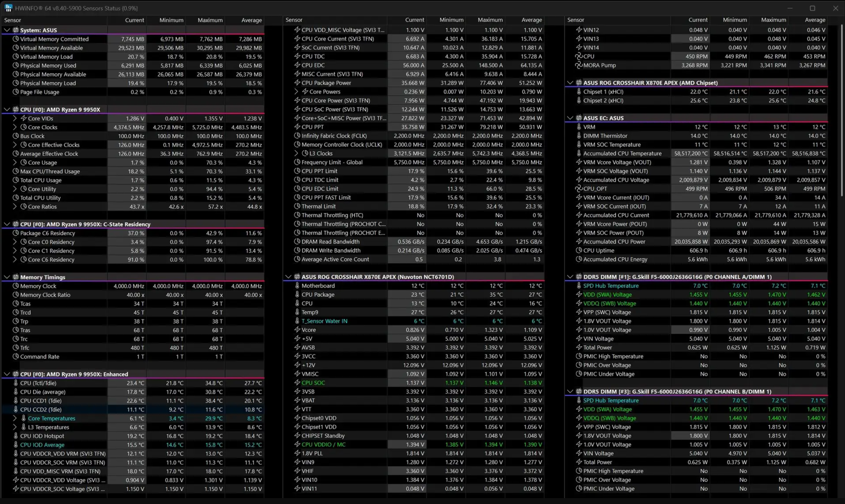Click the thermometer icon beside CPU (Tctl/Tdie)
The image size is (845, 504).
coord(16,383)
